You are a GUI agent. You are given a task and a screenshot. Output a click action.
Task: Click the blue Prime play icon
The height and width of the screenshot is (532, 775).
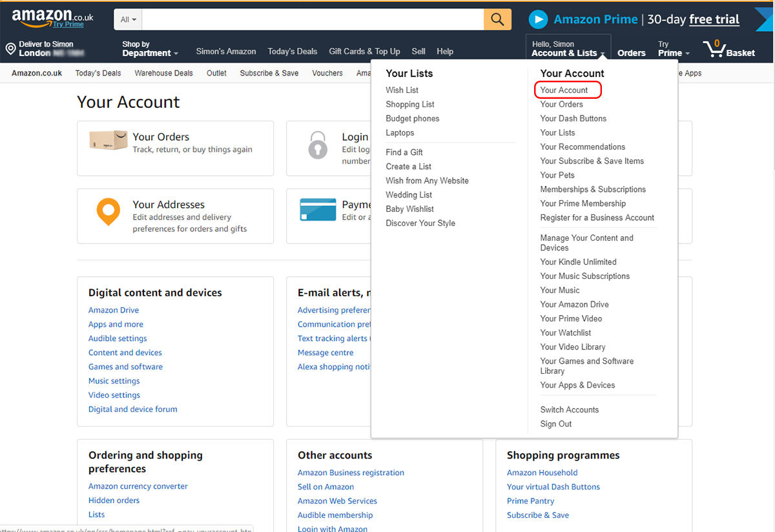[x=538, y=19]
